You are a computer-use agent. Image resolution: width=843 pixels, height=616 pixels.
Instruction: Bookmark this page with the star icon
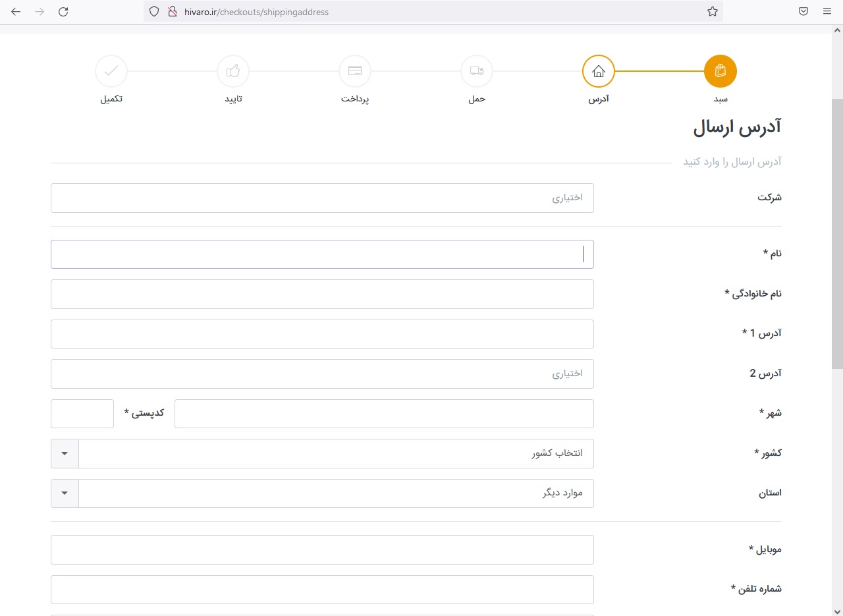click(x=712, y=12)
